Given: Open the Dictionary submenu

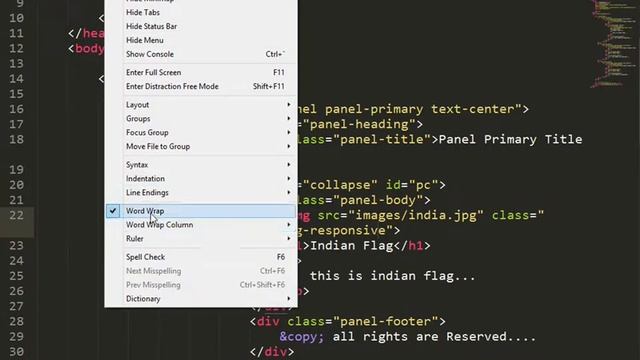Looking at the screenshot, I should (200, 299).
